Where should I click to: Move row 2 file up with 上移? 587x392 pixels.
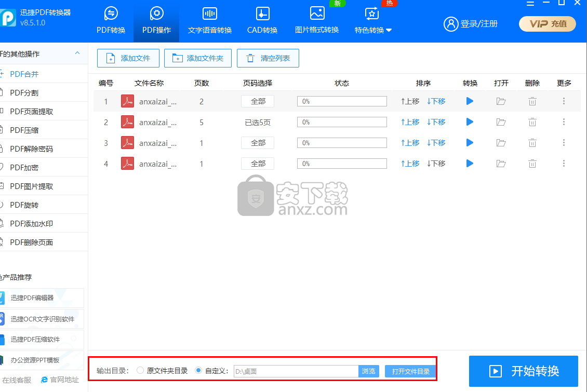point(410,123)
